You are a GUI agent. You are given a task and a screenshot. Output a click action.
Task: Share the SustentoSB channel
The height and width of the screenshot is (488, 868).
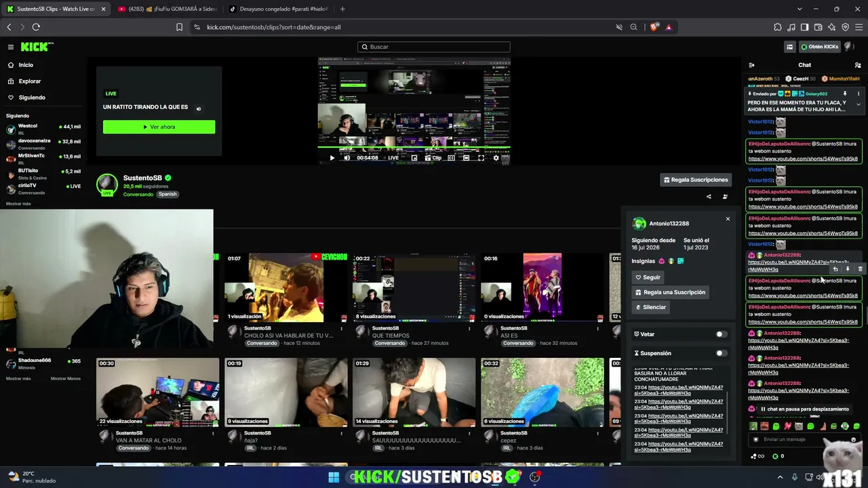point(709,197)
